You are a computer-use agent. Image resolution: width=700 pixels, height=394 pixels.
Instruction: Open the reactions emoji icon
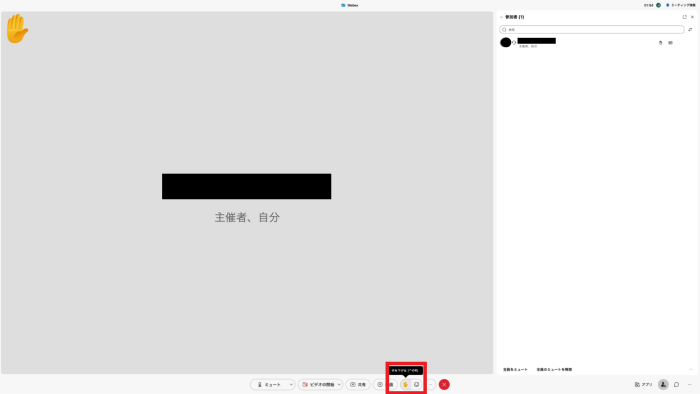(417, 385)
